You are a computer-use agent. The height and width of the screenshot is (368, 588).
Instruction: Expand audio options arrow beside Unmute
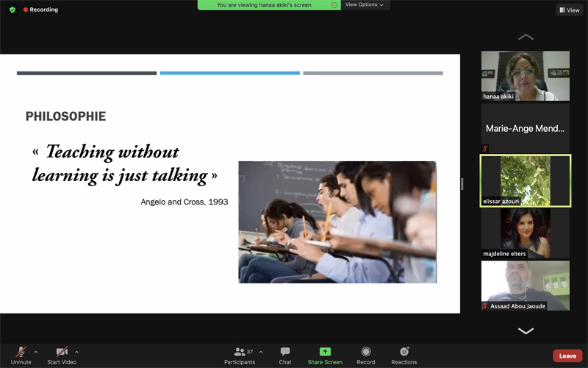coord(35,352)
